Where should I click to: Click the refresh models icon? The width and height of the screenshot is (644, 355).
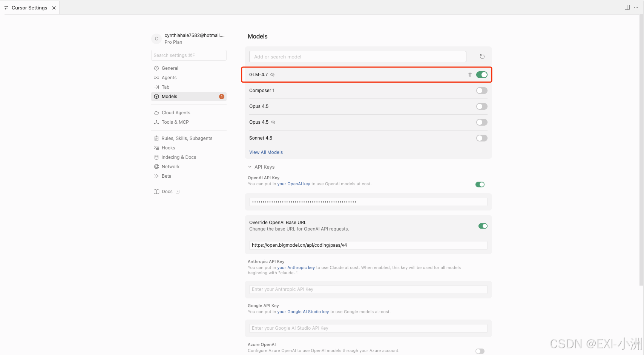click(x=482, y=57)
